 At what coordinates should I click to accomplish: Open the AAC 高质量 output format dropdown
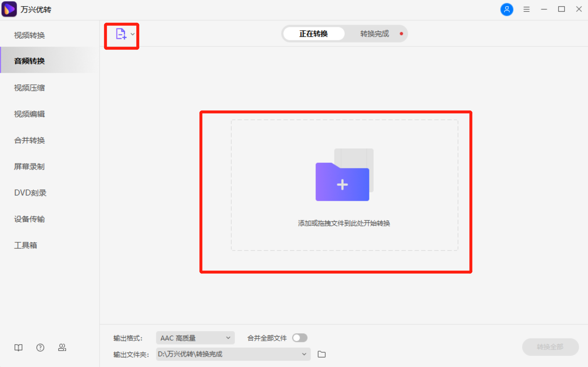pos(195,338)
